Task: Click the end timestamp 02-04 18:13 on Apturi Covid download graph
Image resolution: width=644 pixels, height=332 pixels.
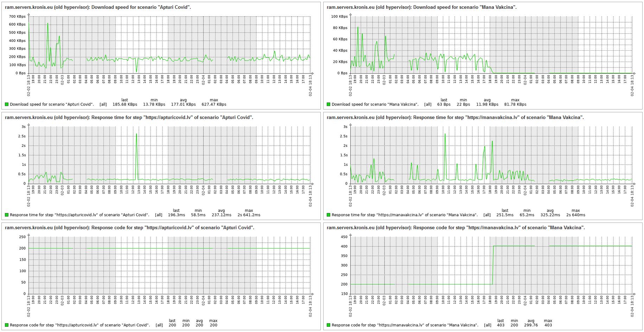Action: pyautogui.click(x=311, y=85)
